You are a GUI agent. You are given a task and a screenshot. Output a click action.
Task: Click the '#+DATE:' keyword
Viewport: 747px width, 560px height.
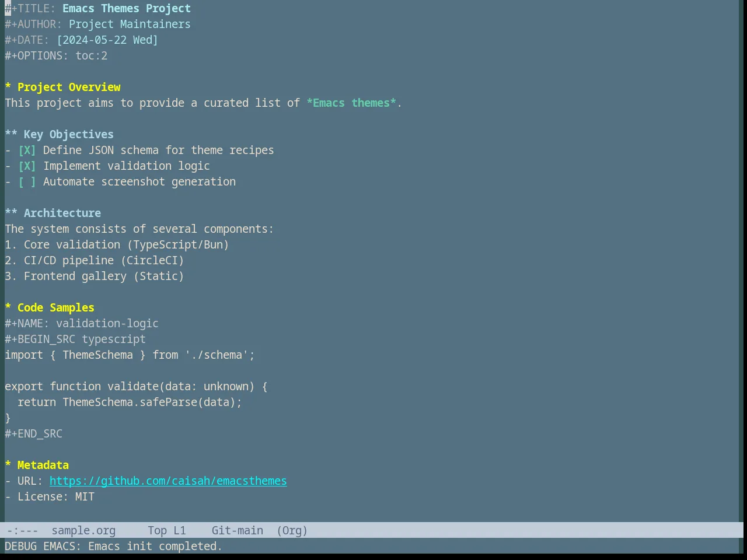pos(27,40)
